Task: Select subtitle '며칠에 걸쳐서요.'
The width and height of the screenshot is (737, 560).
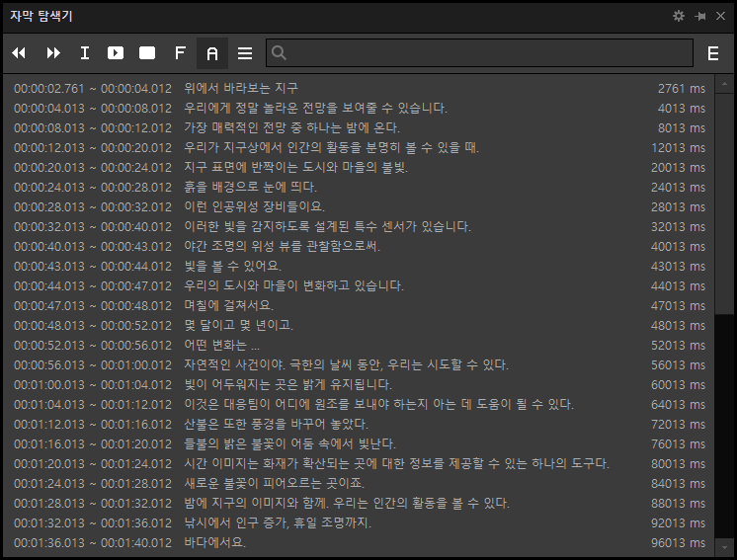Action: (x=229, y=305)
